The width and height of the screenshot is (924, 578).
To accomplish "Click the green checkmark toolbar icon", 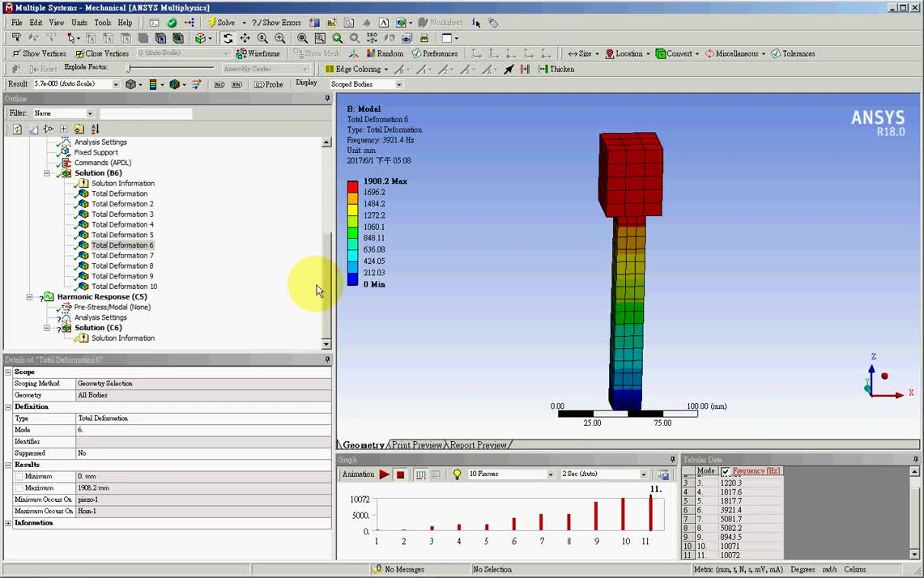I will [x=172, y=23].
